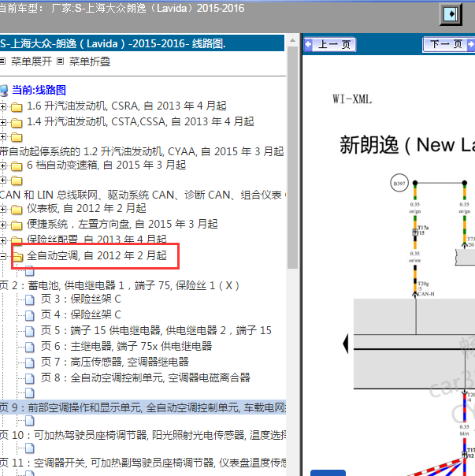This screenshot has width=475, height=476.
Task: Select CAN 和 LIN 总线联网 entry
Action: 143,195
